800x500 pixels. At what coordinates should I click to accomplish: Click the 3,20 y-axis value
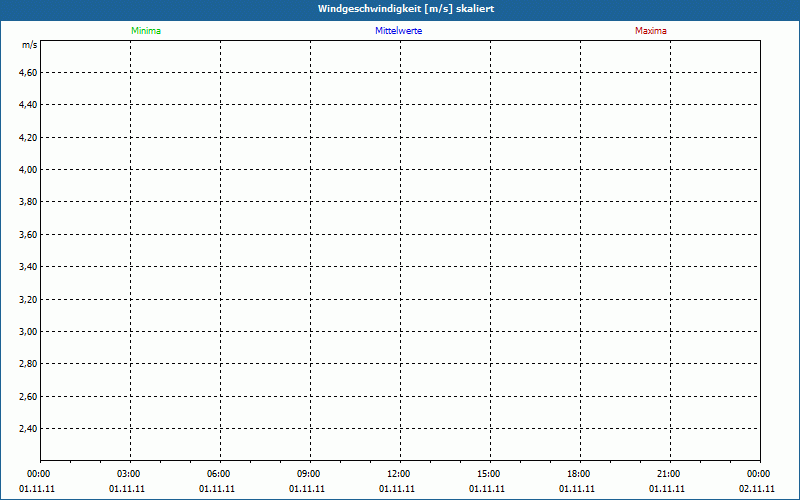point(28,299)
